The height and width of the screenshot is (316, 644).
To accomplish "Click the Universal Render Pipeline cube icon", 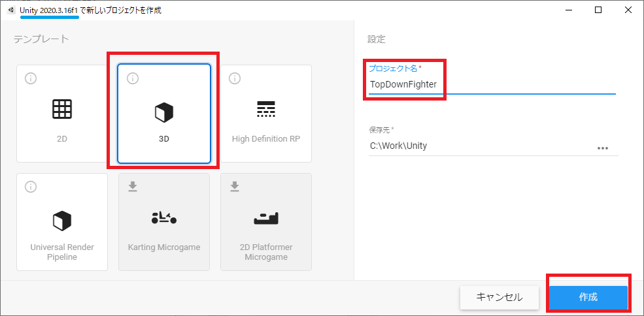I will tap(62, 221).
